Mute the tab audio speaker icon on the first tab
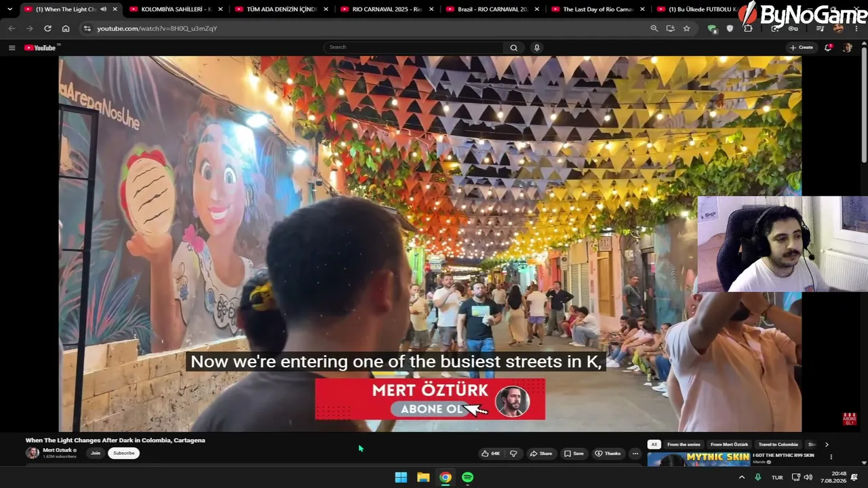This screenshot has height=488, width=868. tap(103, 9)
